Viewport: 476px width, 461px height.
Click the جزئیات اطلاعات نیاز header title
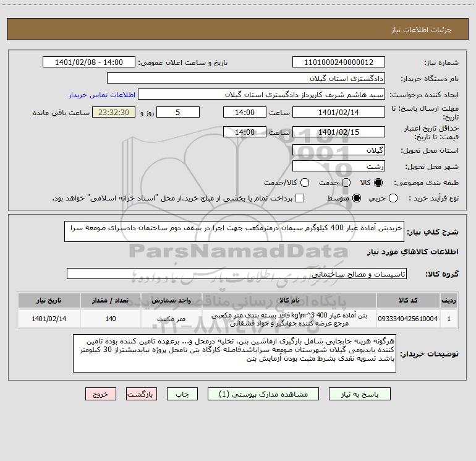tap(422, 30)
